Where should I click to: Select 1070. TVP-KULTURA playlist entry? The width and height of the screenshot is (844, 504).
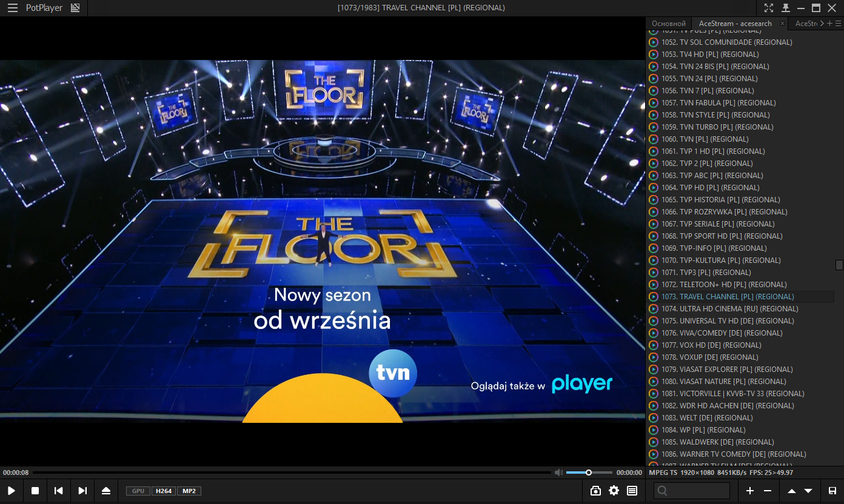[x=740, y=260]
